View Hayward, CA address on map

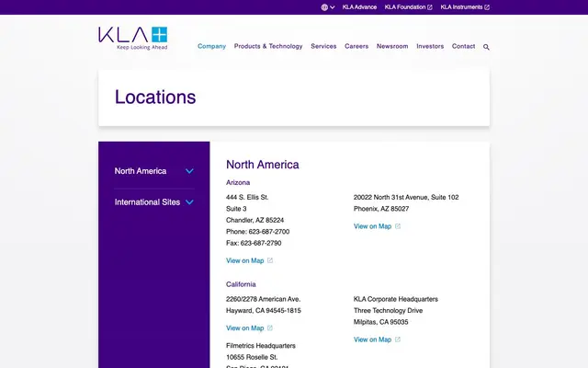coord(245,328)
